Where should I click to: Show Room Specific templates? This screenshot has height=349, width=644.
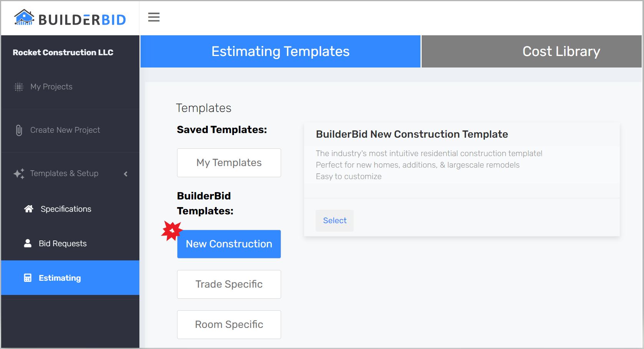click(x=229, y=324)
